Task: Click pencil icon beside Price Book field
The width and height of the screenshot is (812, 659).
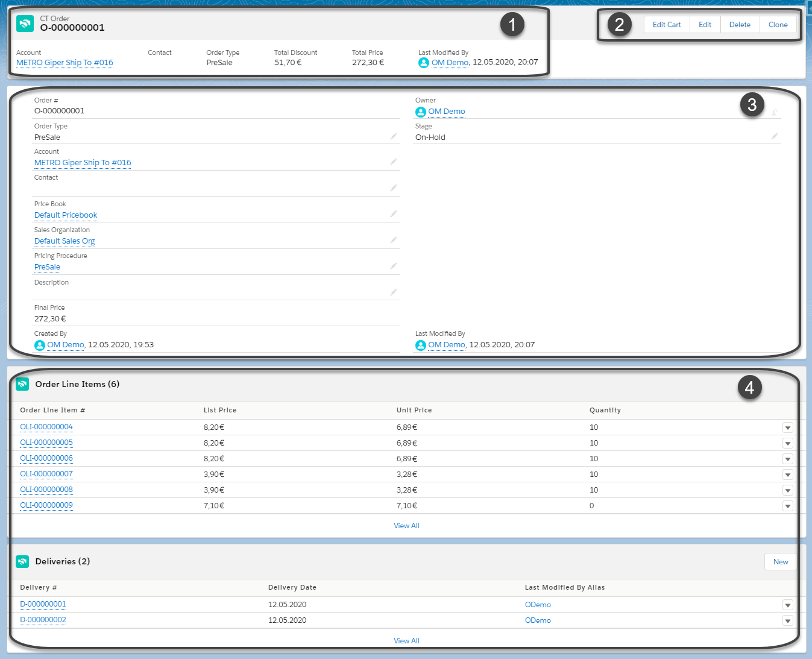Action: (394, 213)
